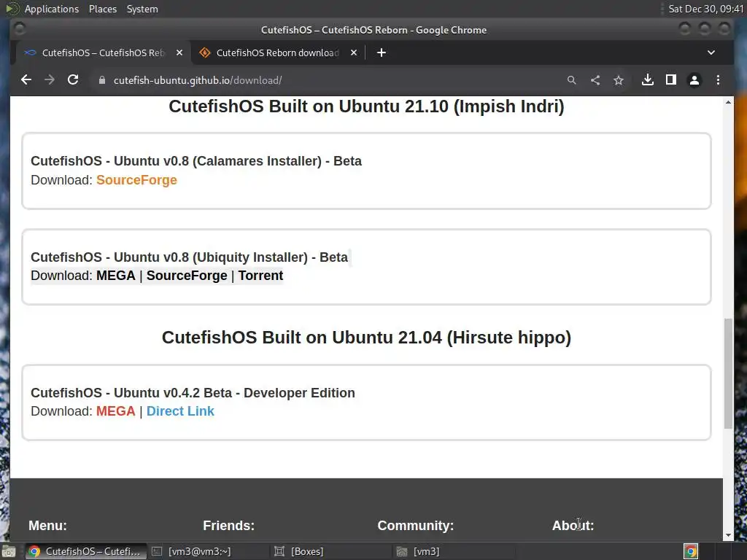This screenshot has width=747, height=560.
Task: Click the window menu button in title bar
Action: click(20, 29)
